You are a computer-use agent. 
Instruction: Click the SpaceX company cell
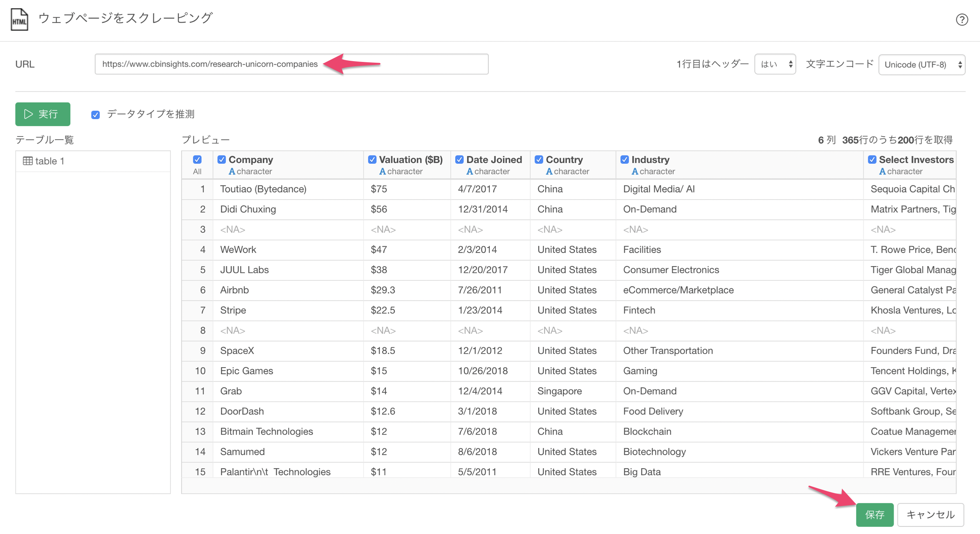click(x=288, y=351)
